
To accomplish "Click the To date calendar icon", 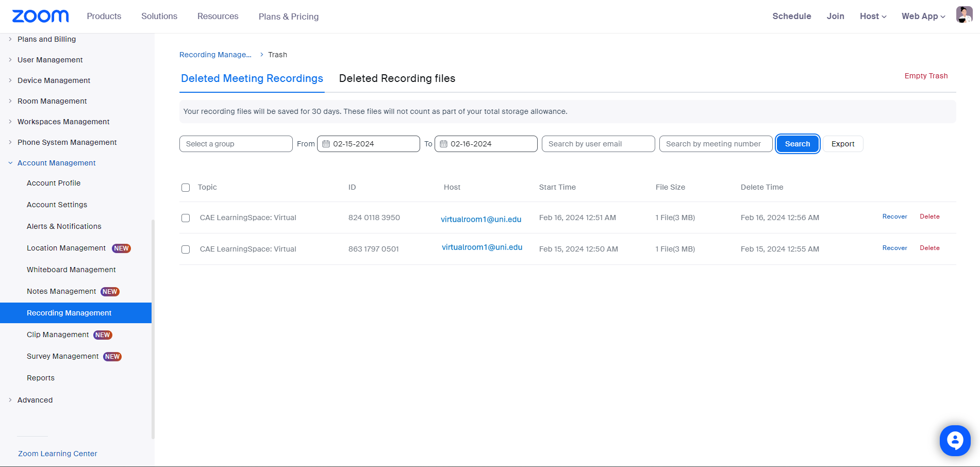I will pos(443,144).
